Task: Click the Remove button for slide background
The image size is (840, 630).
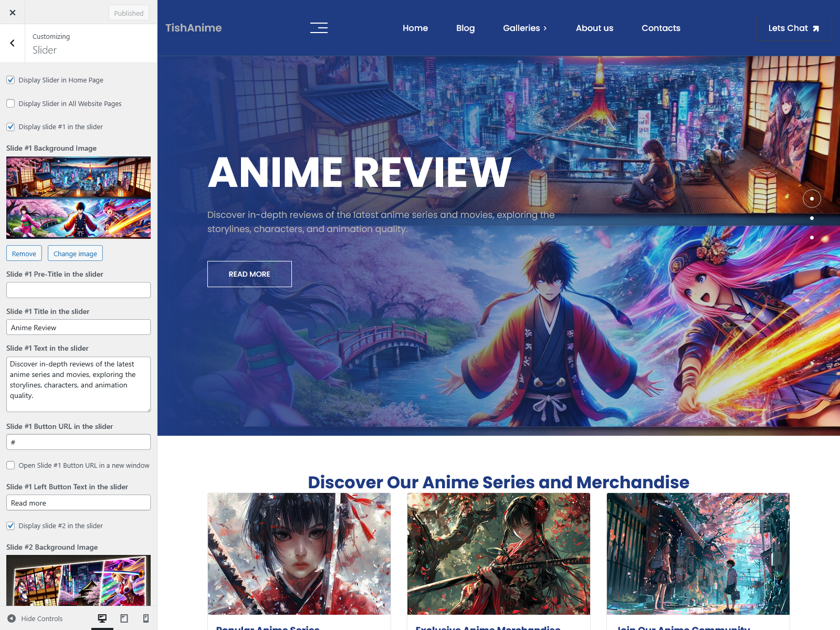Action: pos(24,254)
